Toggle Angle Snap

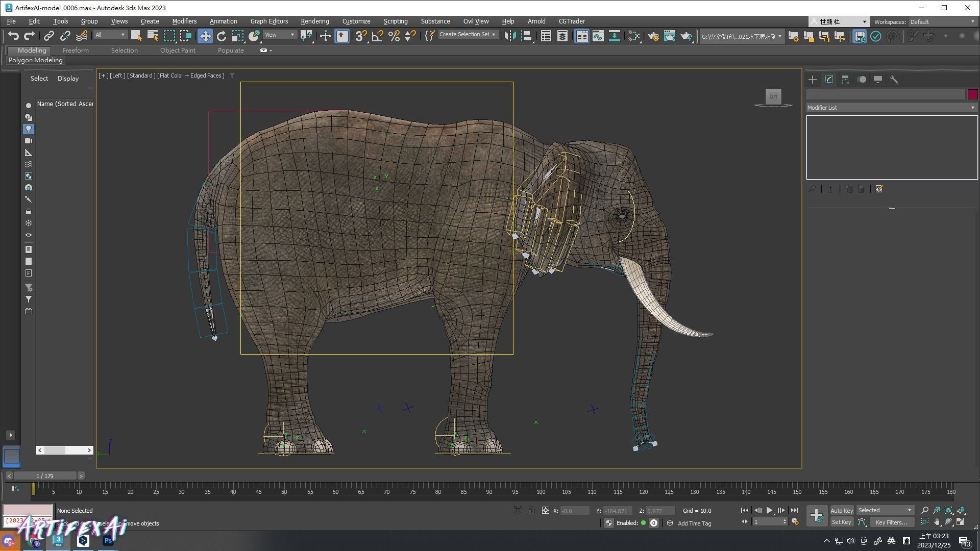(378, 36)
